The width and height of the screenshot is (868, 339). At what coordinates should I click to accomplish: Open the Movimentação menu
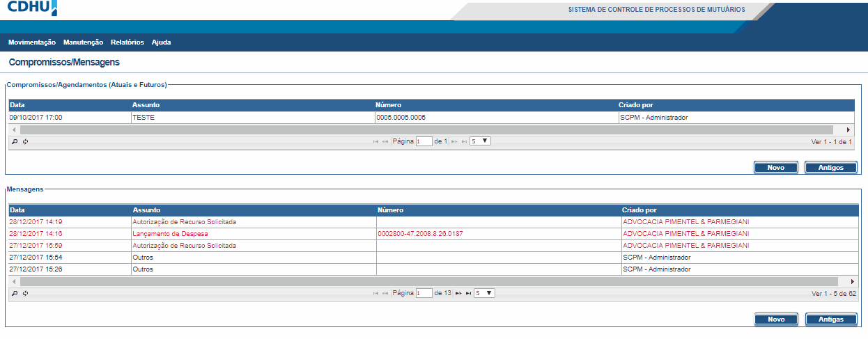tap(32, 42)
